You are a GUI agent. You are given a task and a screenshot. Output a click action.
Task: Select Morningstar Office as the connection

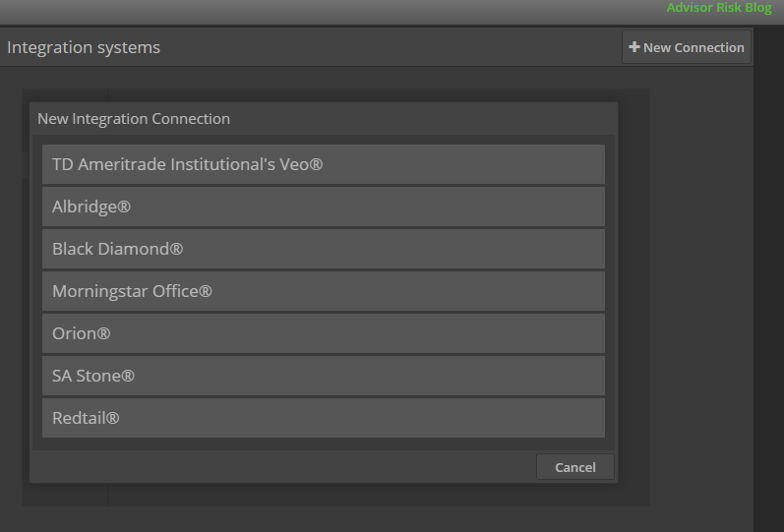(323, 291)
